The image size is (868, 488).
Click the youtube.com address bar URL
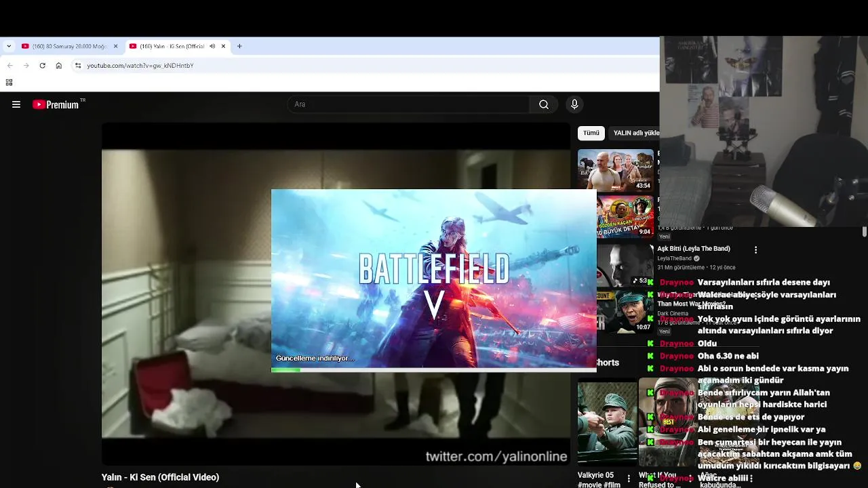140,66
